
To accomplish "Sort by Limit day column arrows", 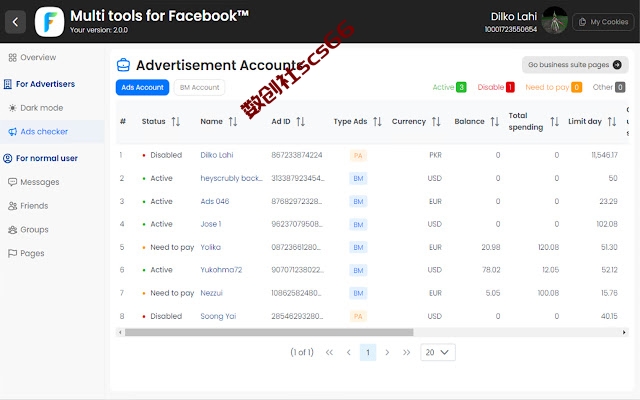I will coord(612,122).
